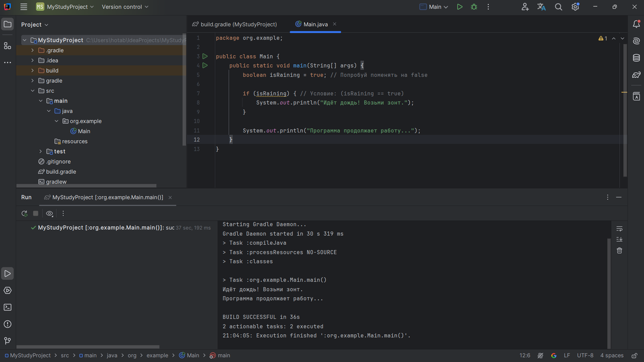Expand the test folder
The width and height of the screenshot is (644, 362).
point(41,151)
